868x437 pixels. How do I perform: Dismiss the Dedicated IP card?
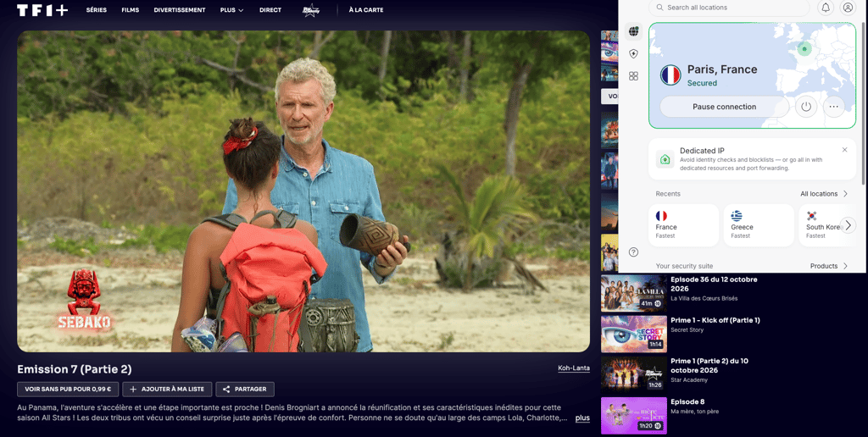coord(845,150)
